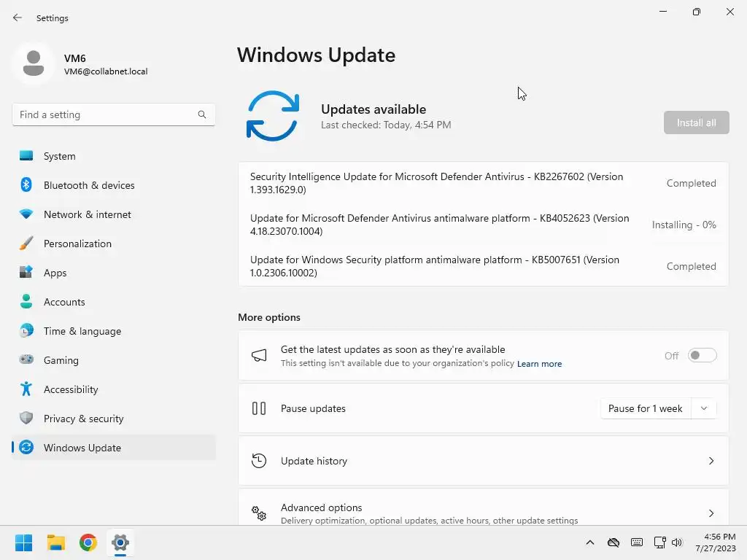Image resolution: width=747 pixels, height=560 pixels.
Task: Click the Network wifi icon in sidebar
Action: pos(26,214)
